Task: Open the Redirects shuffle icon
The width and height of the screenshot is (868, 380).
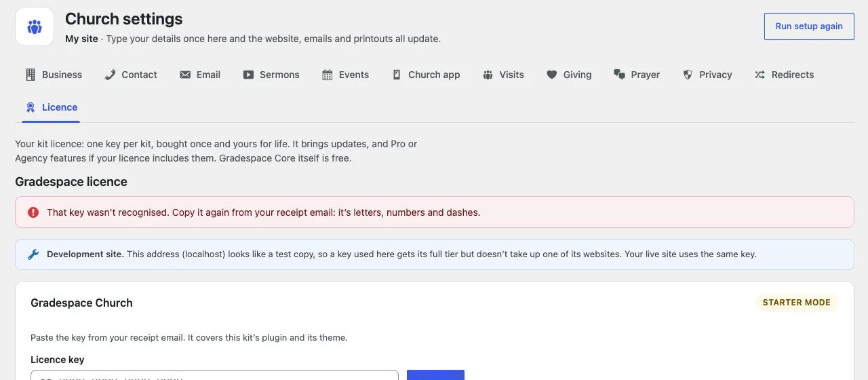Action: coord(759,75)
